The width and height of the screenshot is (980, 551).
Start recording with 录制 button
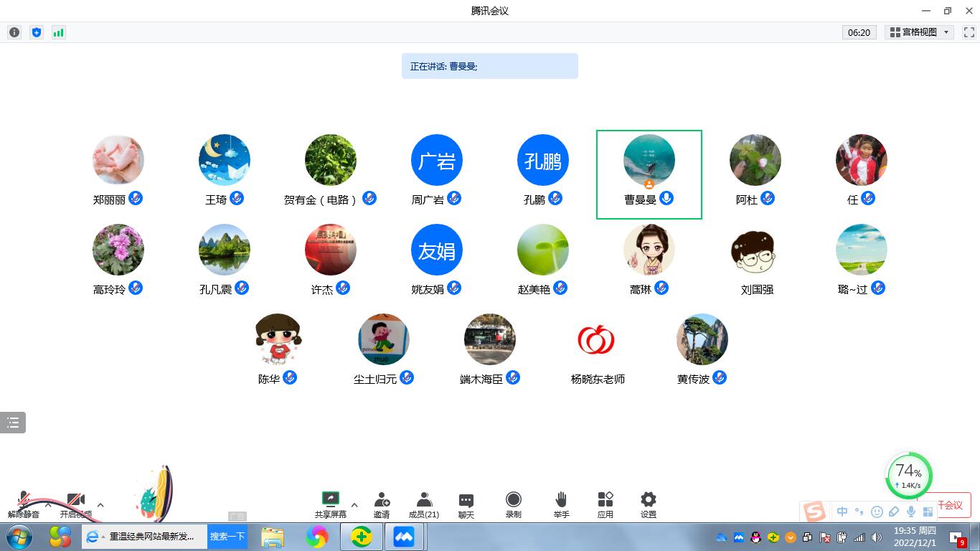[x=513, y=504]
